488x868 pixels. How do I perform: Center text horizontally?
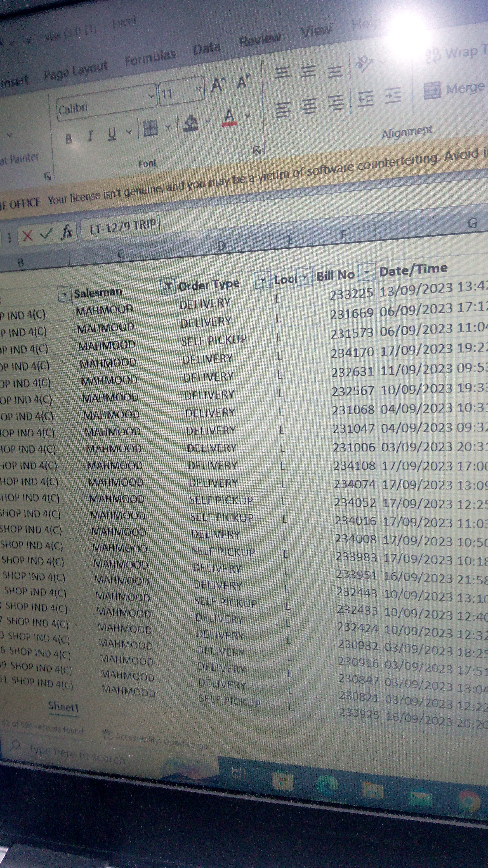click(x=310, y=106)
